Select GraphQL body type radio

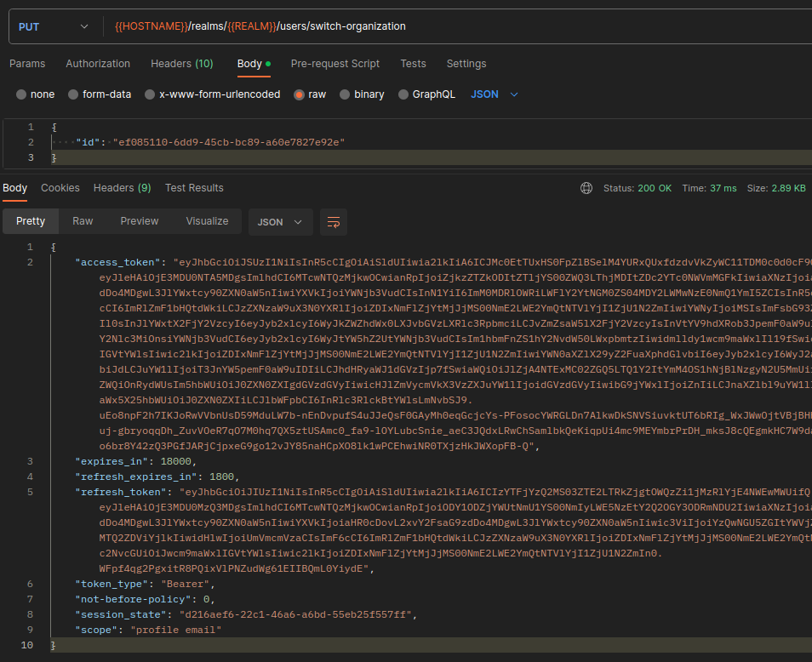(403, 94)
